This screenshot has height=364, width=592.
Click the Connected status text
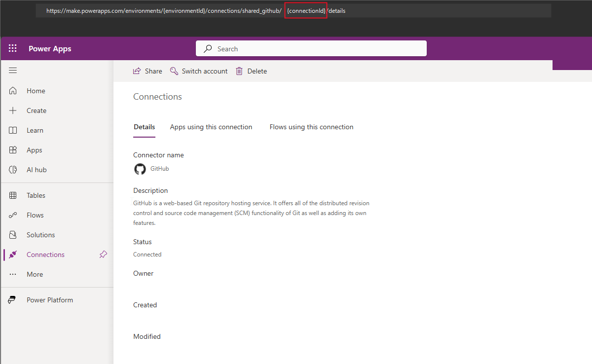pyautogui.click(x=148, y=255)
